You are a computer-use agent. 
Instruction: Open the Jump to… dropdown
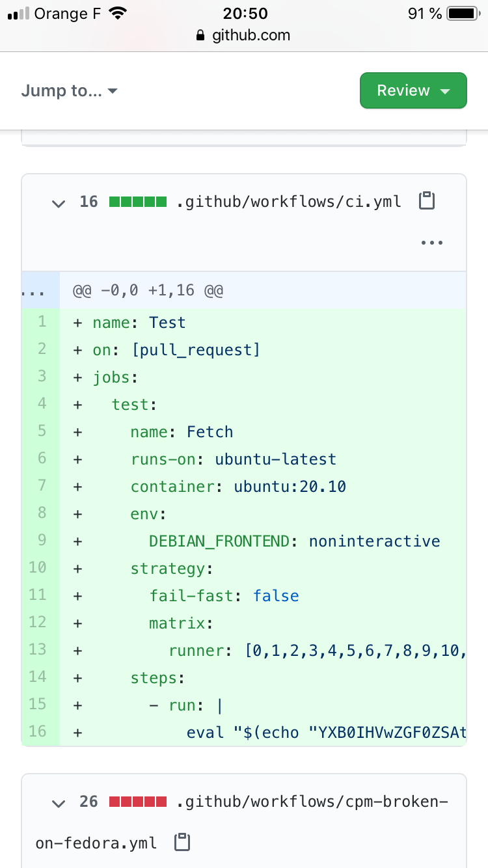pos(69,90)
